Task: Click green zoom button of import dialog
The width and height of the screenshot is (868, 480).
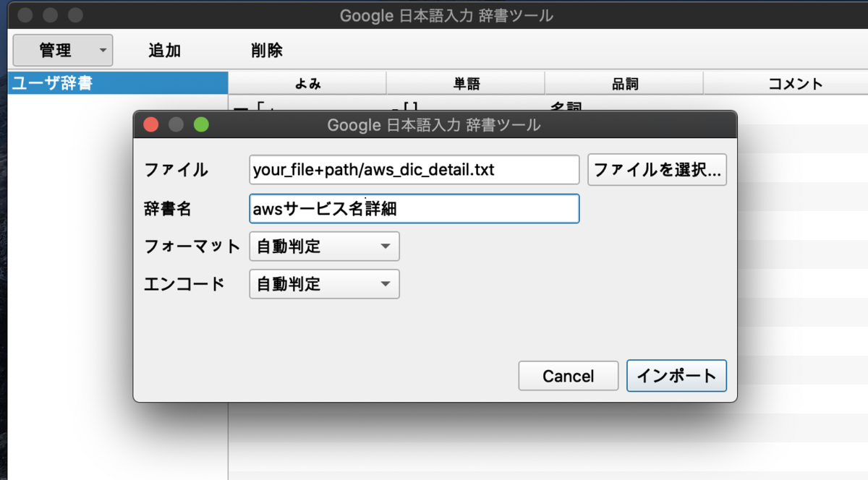Action: coord(201,124)
